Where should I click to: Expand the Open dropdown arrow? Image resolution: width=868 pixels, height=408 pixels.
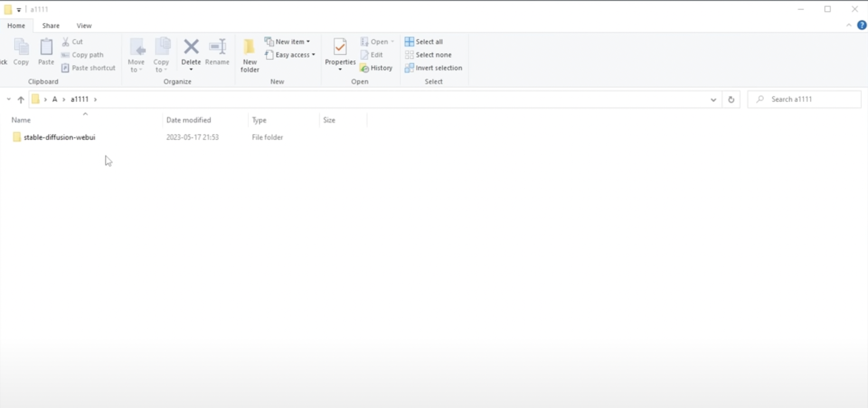[x=392, y=42]
